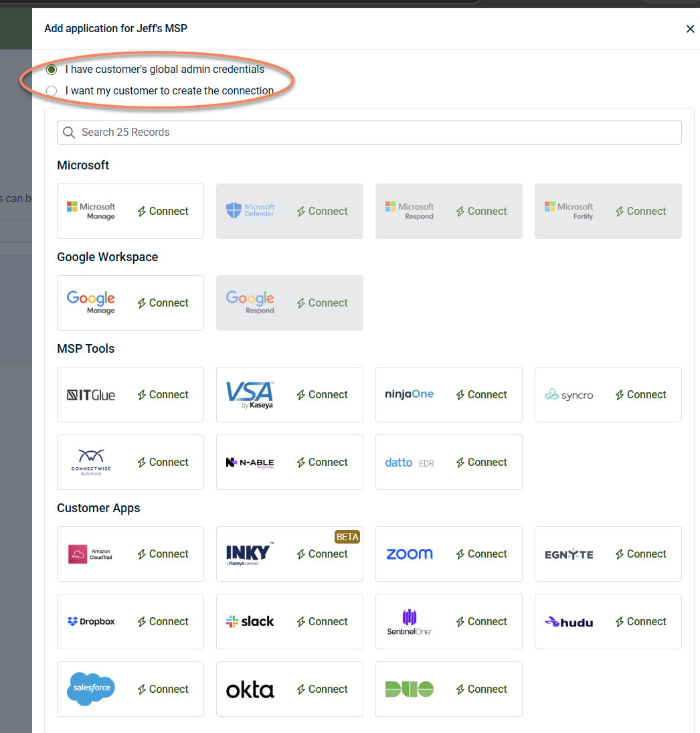Connect N-able
The width and height of the screenshot is (700, 733).
click(x=323, y=463)
